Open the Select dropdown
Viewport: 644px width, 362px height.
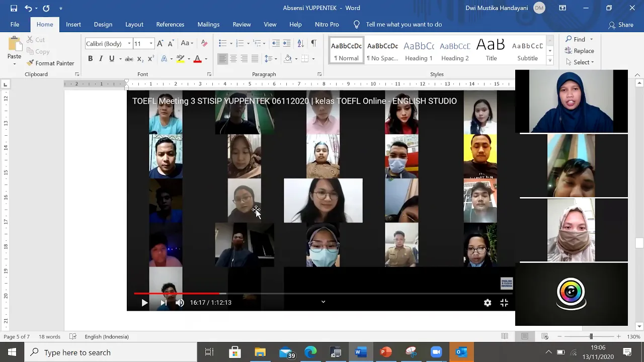coord(580,62)
